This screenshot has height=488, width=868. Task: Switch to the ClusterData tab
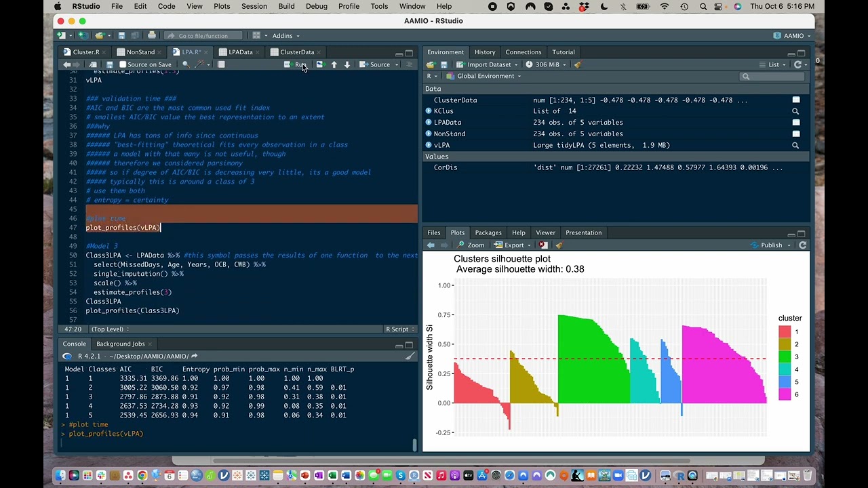pyautogui.click(x=297, y=52)
